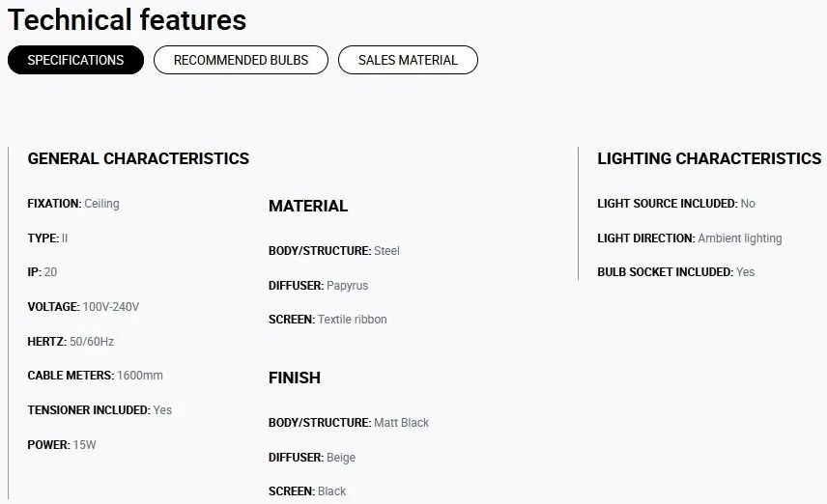
Task: Click the Cable Meters 1600mm row
Action: [95, 376]
